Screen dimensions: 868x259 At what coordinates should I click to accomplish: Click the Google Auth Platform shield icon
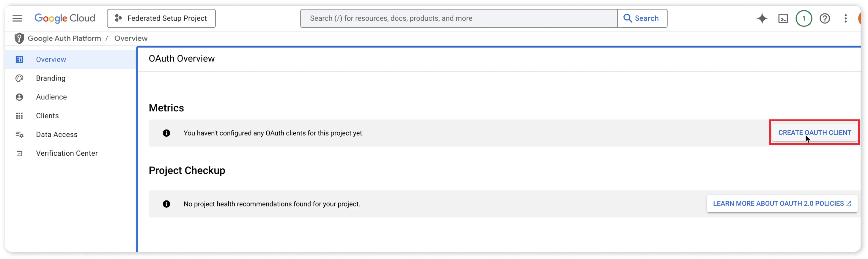tap(19, 38)
